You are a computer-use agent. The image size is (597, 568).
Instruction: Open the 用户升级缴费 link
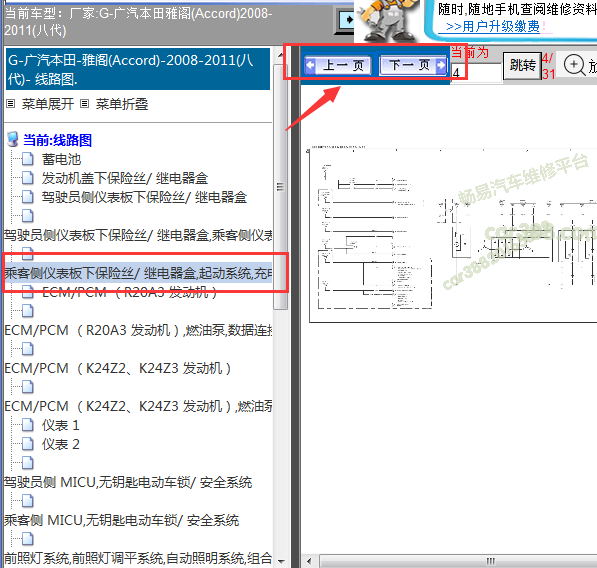(493, 27)
